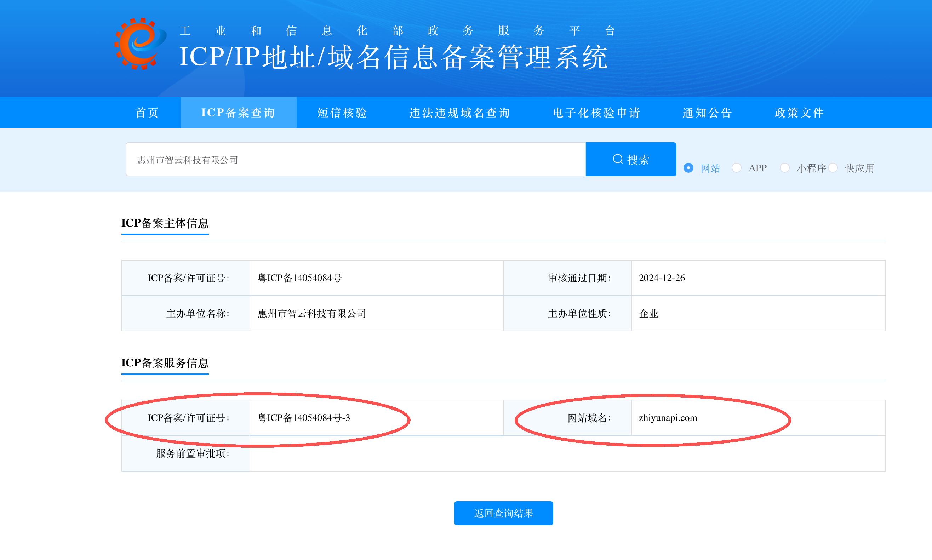This screenshot has width=932, height=560.
Task: Open 电子化核验申请 tab
Action: (x=597, y=113)
